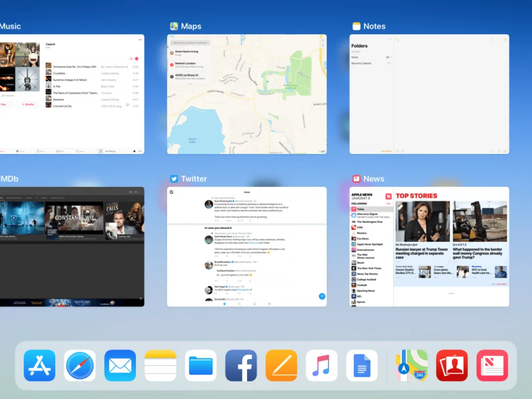Select The New York Times in News
This screenshot has height=399, width=532.
coord(371,268)
